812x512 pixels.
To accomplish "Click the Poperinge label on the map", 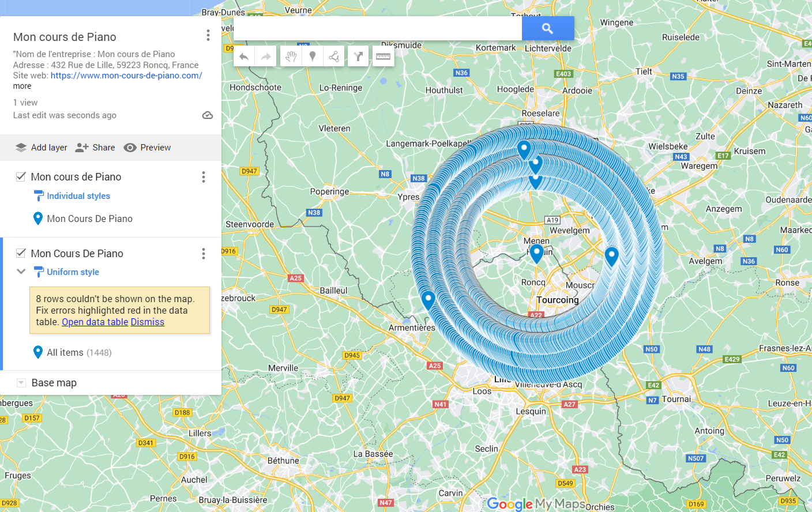I will click(x=330, y=191).
